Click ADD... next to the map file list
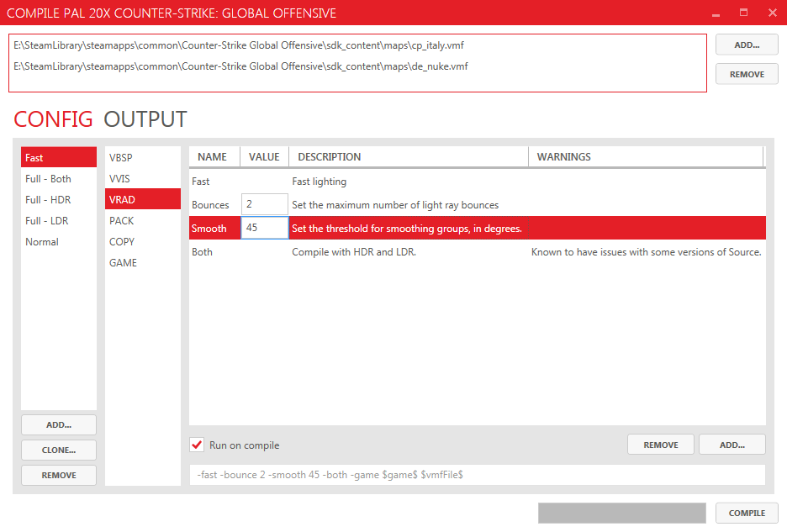787x532 pixels. tap(747, 45)
